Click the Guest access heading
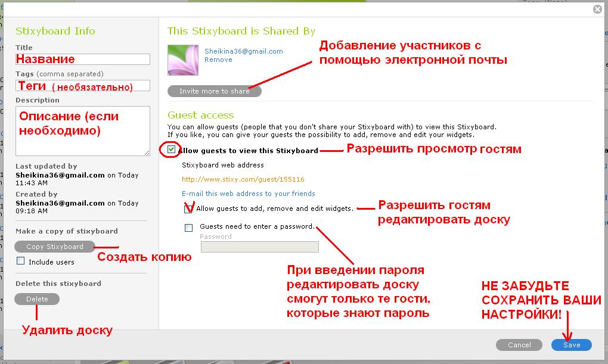 [x=200, y=115]
